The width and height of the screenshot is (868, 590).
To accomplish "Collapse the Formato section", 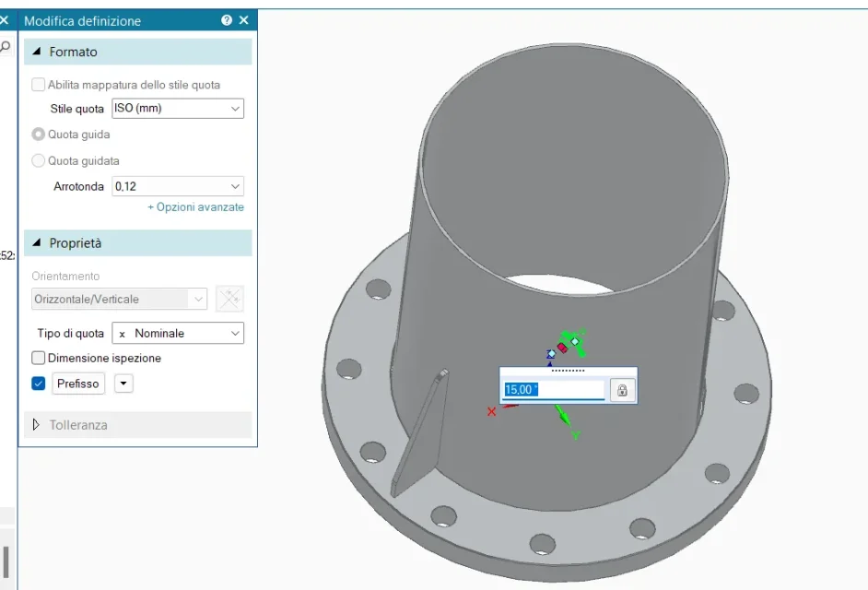I will tap(37, 53).
